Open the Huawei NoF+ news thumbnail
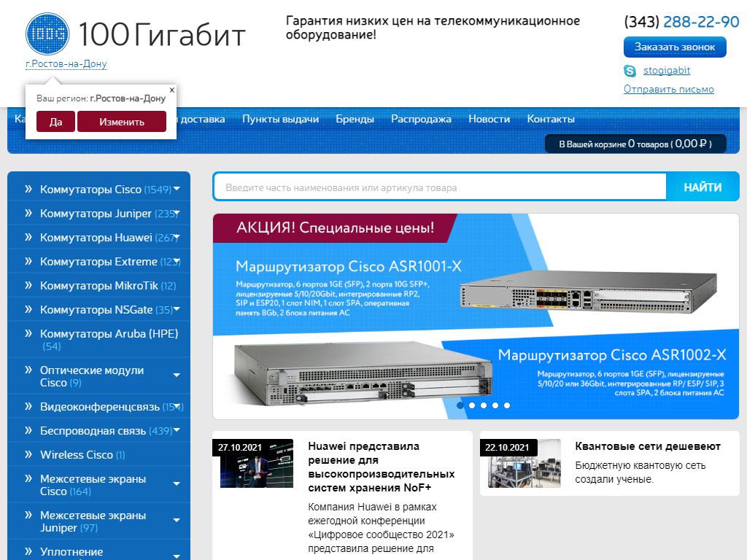 257,464
